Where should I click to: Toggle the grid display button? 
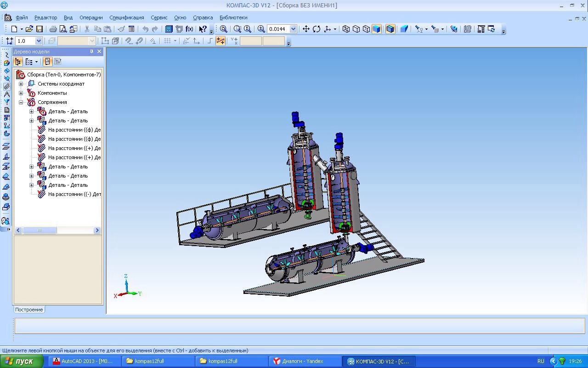coord(168,41)
